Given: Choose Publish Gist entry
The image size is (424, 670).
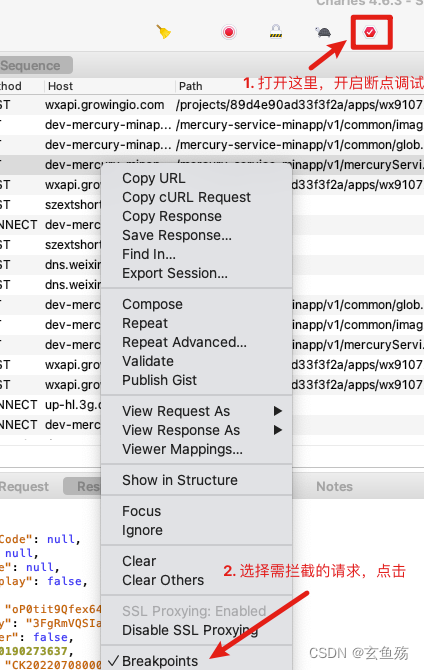Looking at the screenshot, I should (197, 380).
